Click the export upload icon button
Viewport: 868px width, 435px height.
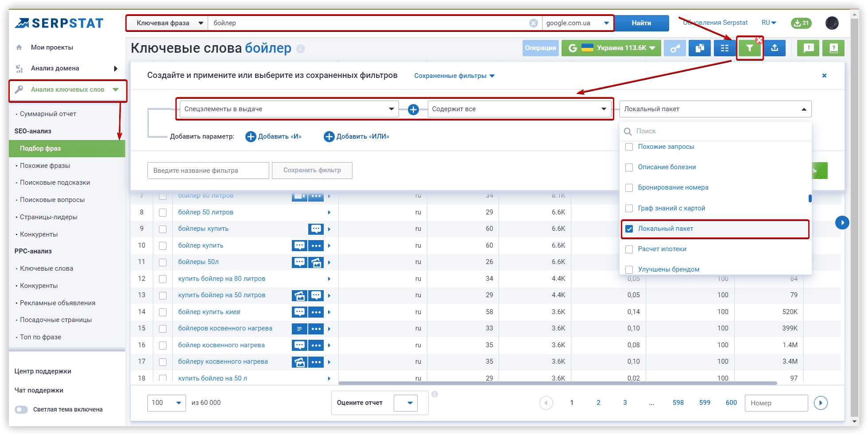tap(775, 48)
